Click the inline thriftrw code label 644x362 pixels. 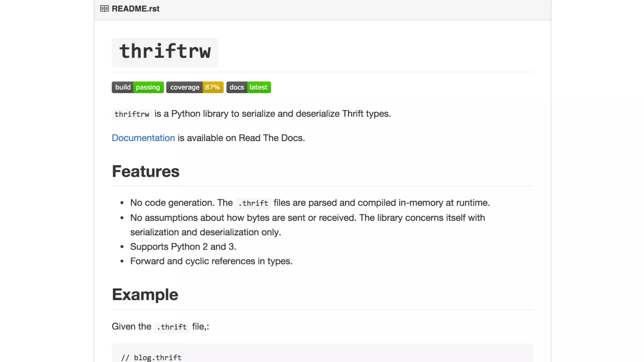pyautogui.click(x=132, y=114)
